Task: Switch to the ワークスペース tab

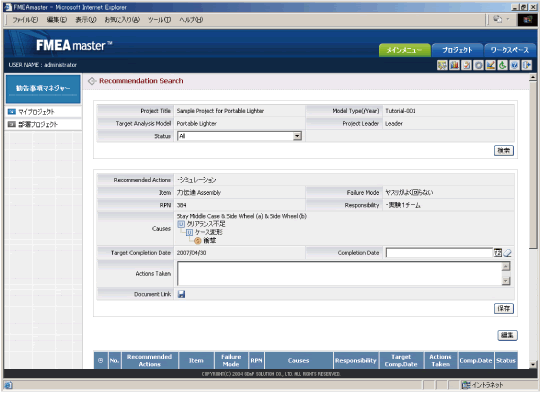Action: (510, 50)
